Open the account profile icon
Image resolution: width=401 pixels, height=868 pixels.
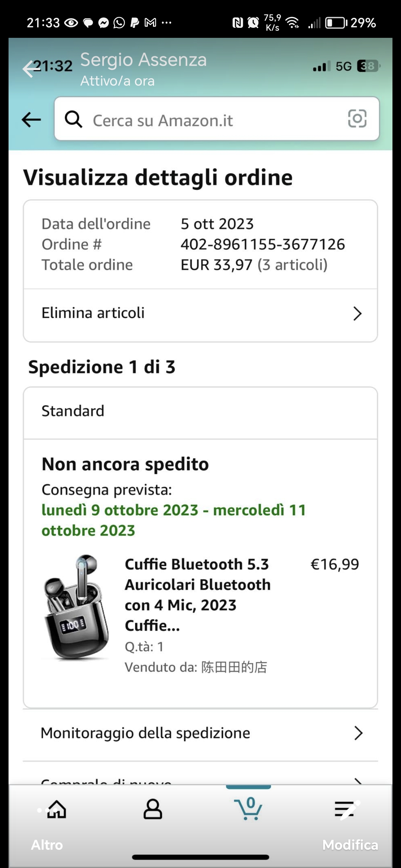153,809
